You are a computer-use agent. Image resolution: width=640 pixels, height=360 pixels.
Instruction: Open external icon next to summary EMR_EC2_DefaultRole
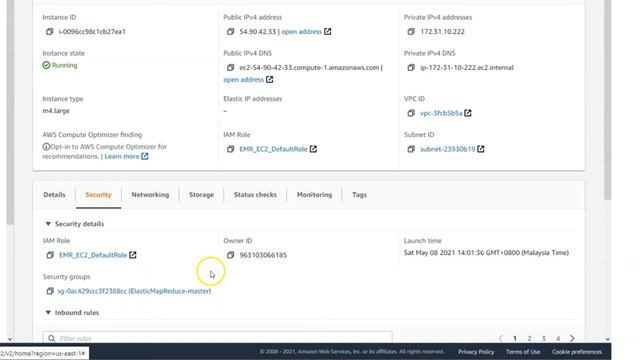313,149
